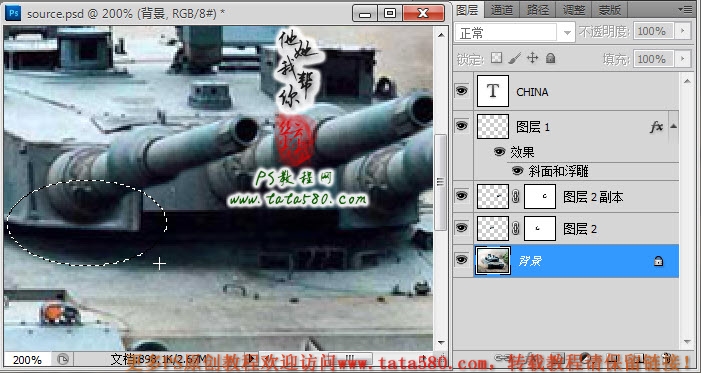Click the padlock icon on 背景 layer
Image resolution: width=701 pixels, height=373 pixels.
point(659,261)
